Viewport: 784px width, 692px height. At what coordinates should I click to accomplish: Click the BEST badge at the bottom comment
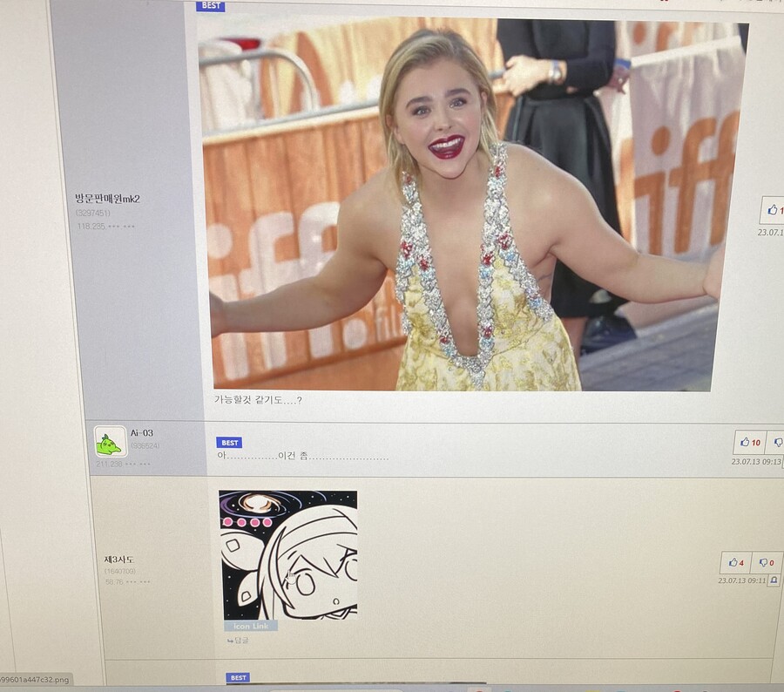[x=238, y=677]
